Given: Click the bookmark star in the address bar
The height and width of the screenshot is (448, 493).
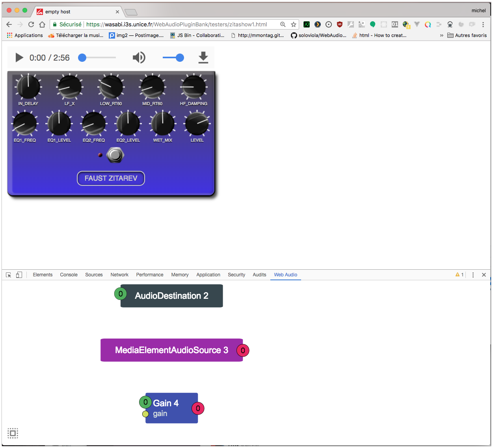Looking at the screenshot, I should pyautogui.click(x=293, y=24).
